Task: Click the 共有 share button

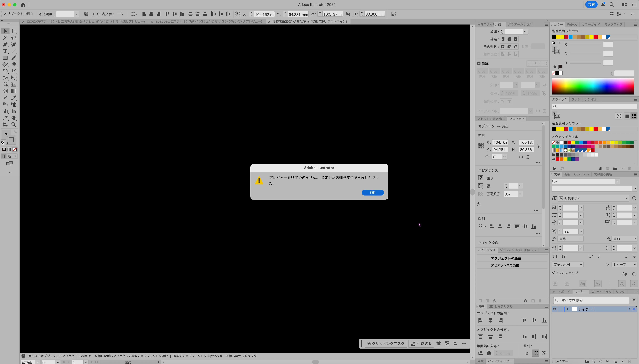Action: point(591,4)
